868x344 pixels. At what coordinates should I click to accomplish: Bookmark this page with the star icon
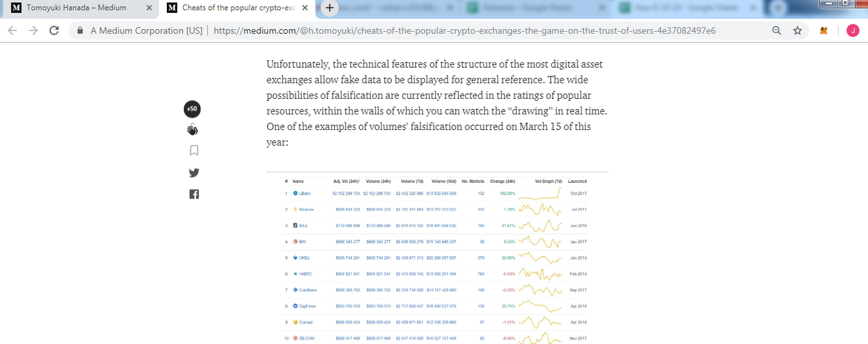pos(797,30)
